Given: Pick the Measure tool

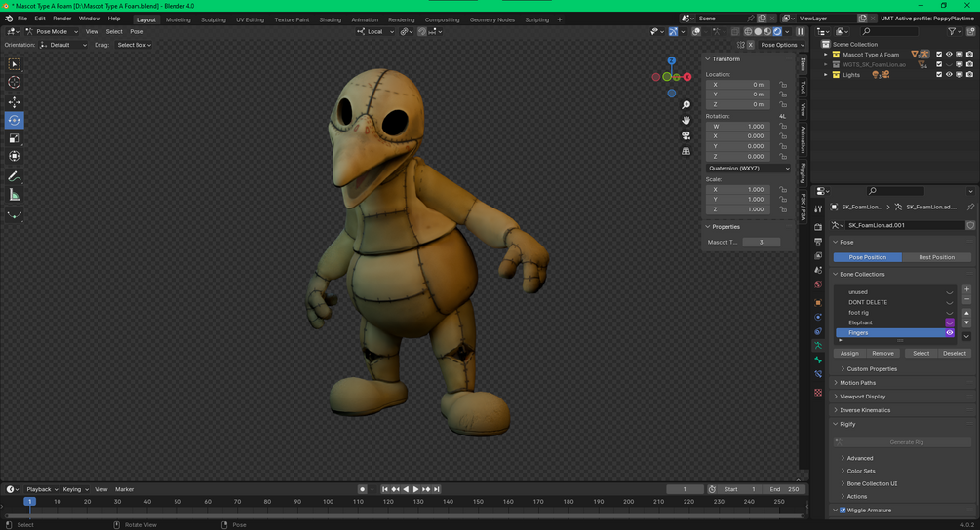Looking at the screenshot, I should (14, 195).
